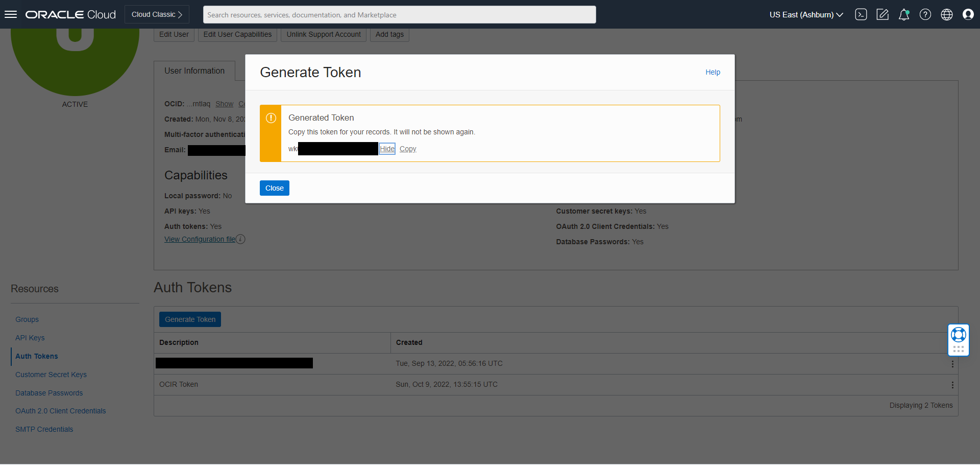Click Unlink Support Account button
Screen dimensions: 980x466
point(324,34)
